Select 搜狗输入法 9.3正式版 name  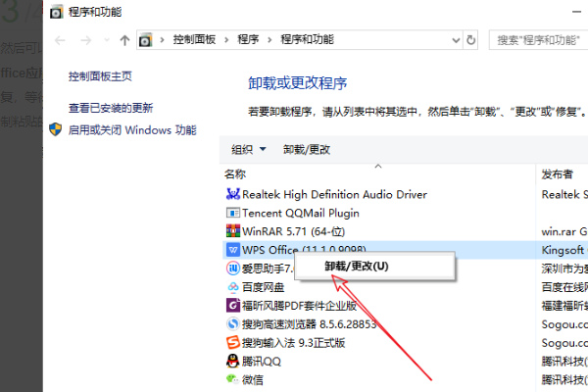pos(294,343)
